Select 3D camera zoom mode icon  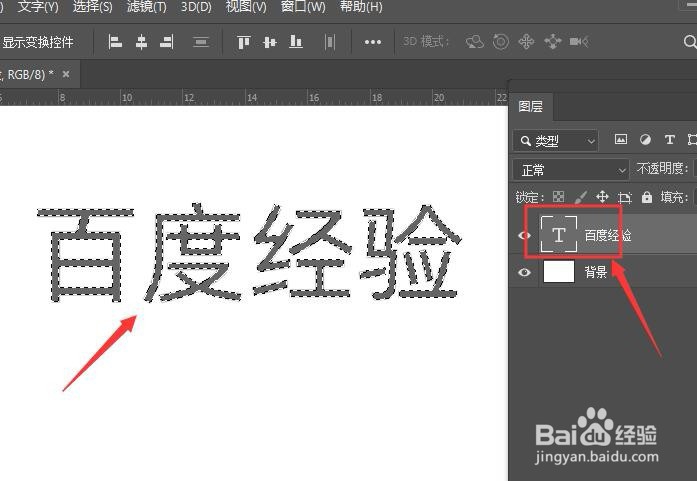[579, 42]
